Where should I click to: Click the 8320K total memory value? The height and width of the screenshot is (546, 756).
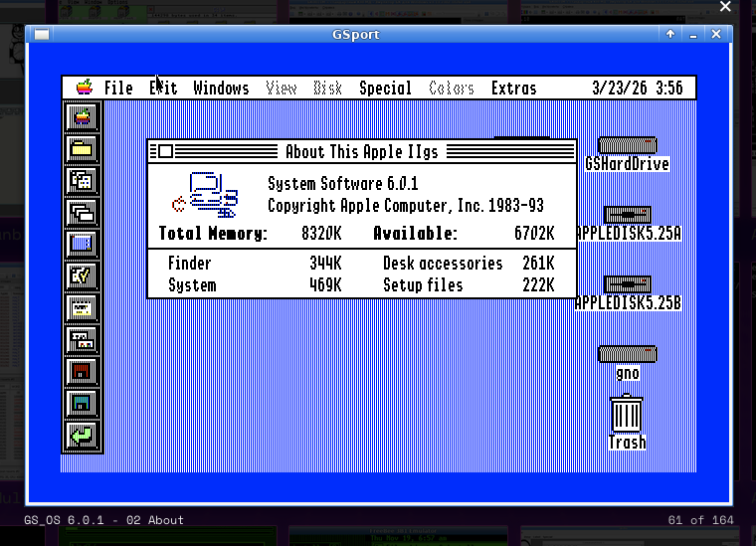(321, 234)
